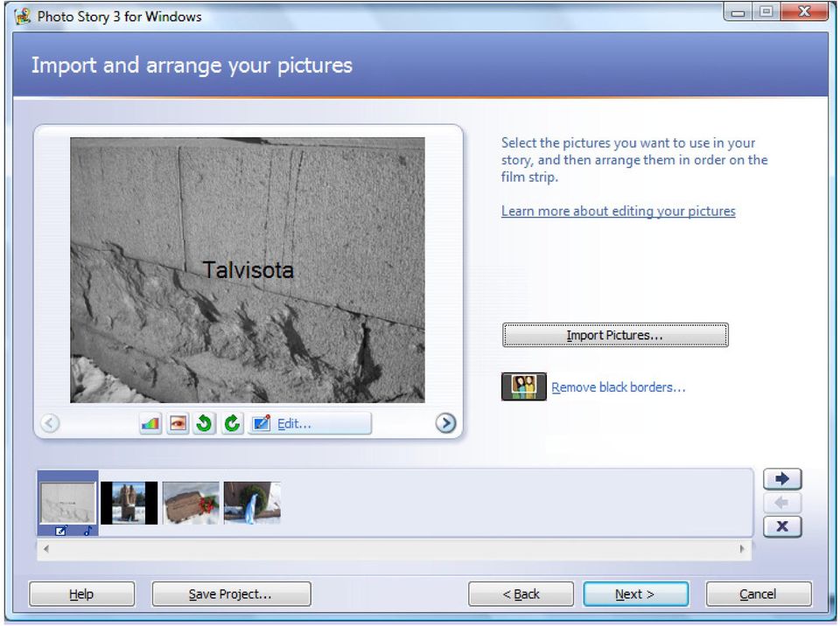Rotate the picture clockwise
The image size is (840, 626).
tap(232, 423)
